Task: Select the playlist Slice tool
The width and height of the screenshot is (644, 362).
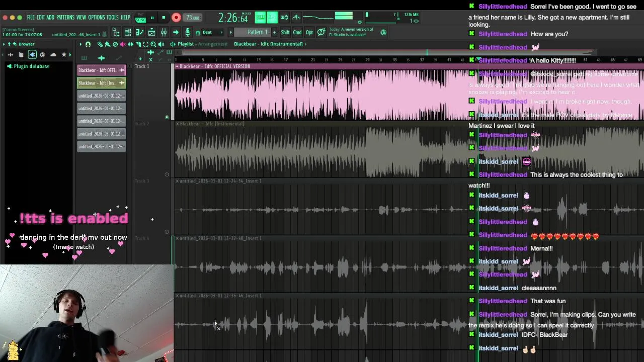Action: click(x=138, y=44)
